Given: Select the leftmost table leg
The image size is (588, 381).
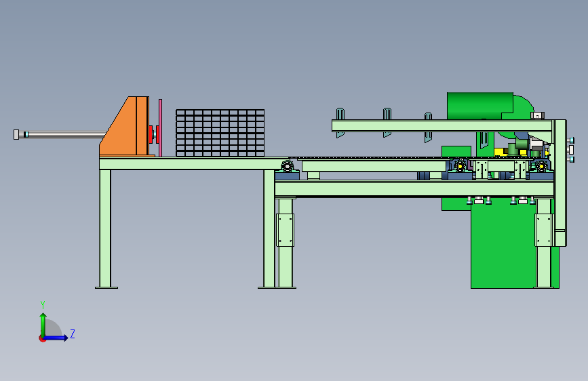Looking at the screenshot, I should click(x=105, y=228).
